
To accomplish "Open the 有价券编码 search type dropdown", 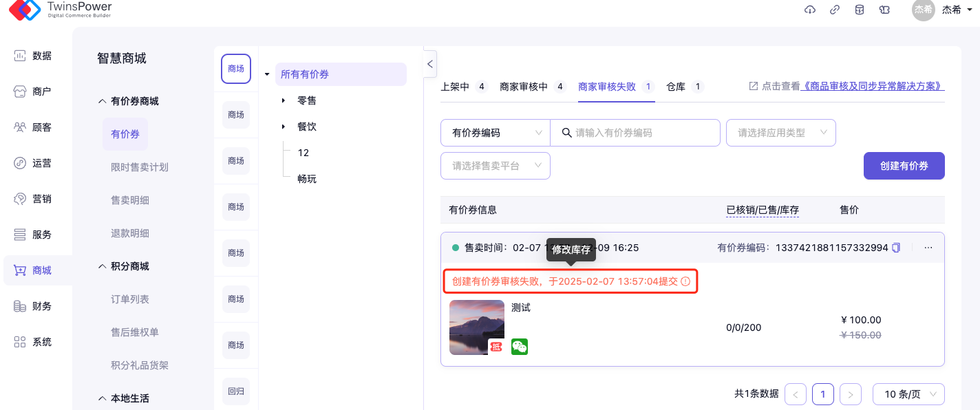I will pyautogui.click(x=495, y=133).
